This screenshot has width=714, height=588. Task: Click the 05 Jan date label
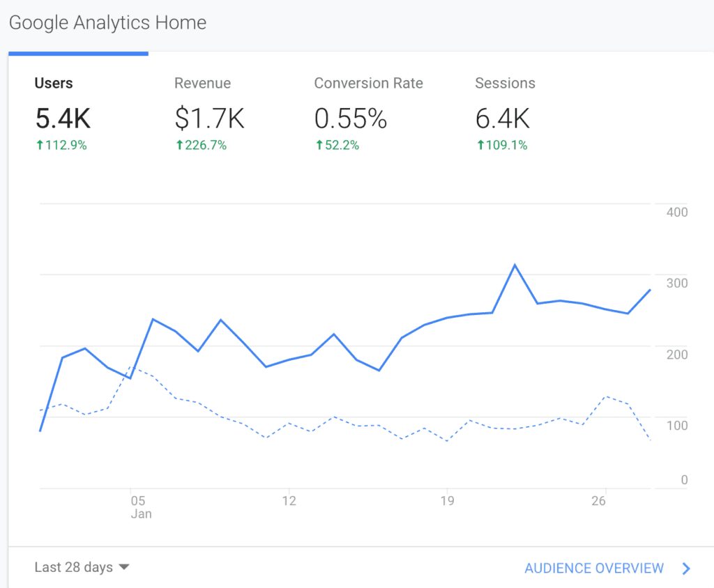click(x=141, y=507)
